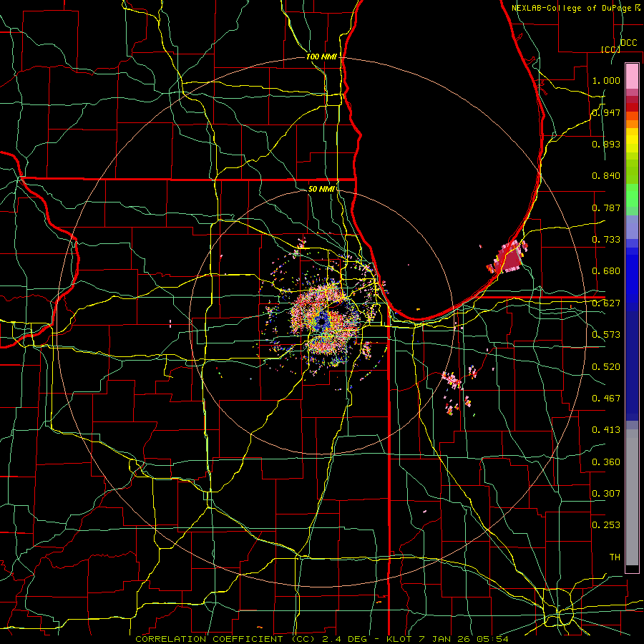Click the 7 JAN 26 date text

(x=444, y=639)
